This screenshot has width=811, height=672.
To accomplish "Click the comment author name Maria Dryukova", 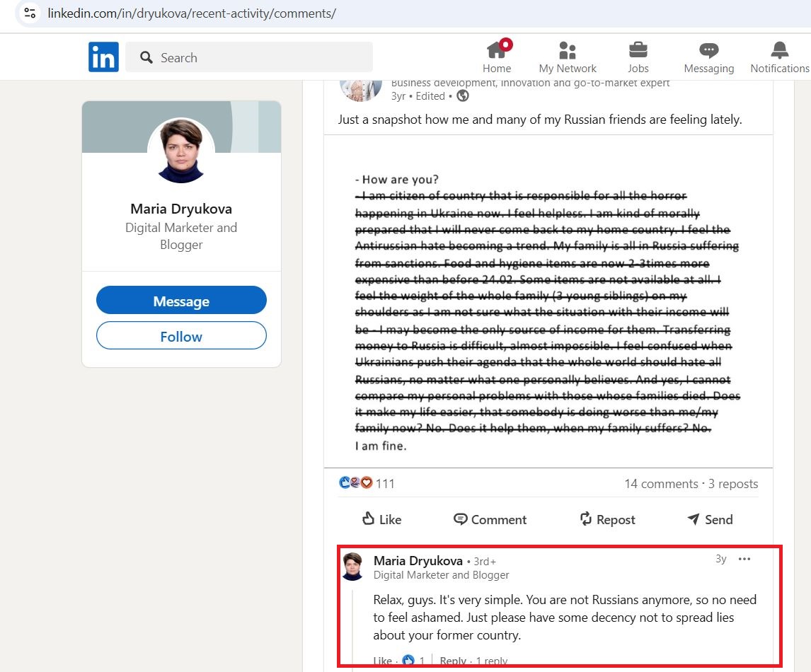I will pyautogui.click(x=418, y=561).
